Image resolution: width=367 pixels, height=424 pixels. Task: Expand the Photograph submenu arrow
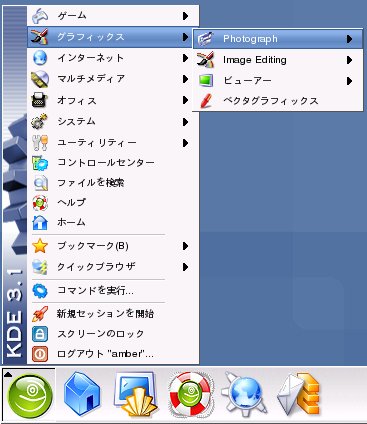(x=349, y=39)
